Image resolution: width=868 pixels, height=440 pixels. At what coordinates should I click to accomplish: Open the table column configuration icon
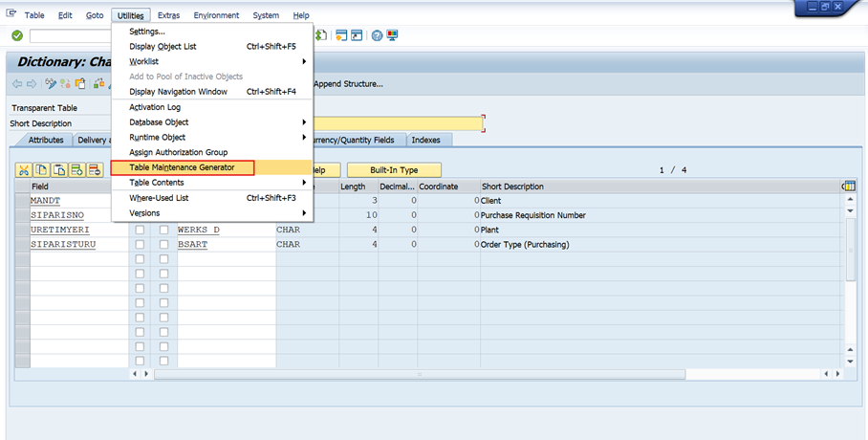(x=848, y=186)
